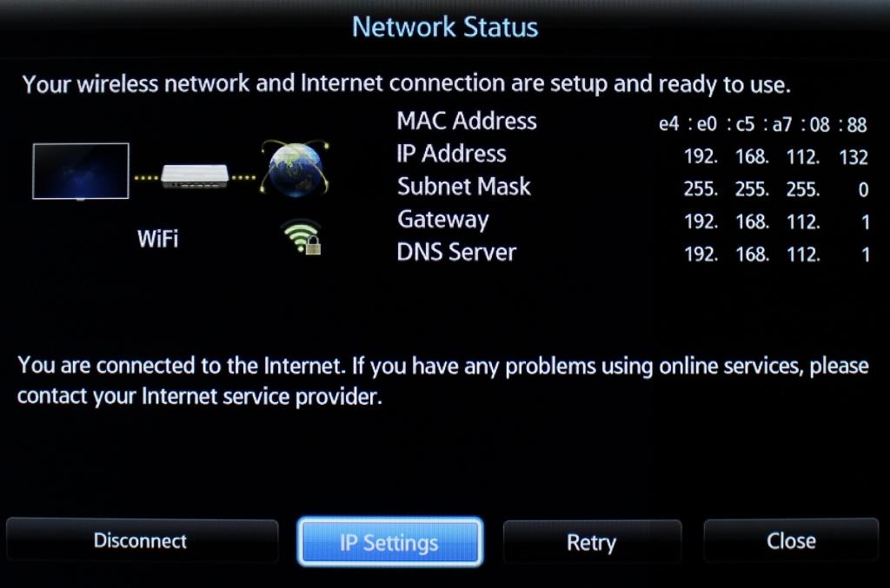Click the Network Status title

[x=445, y=27]
